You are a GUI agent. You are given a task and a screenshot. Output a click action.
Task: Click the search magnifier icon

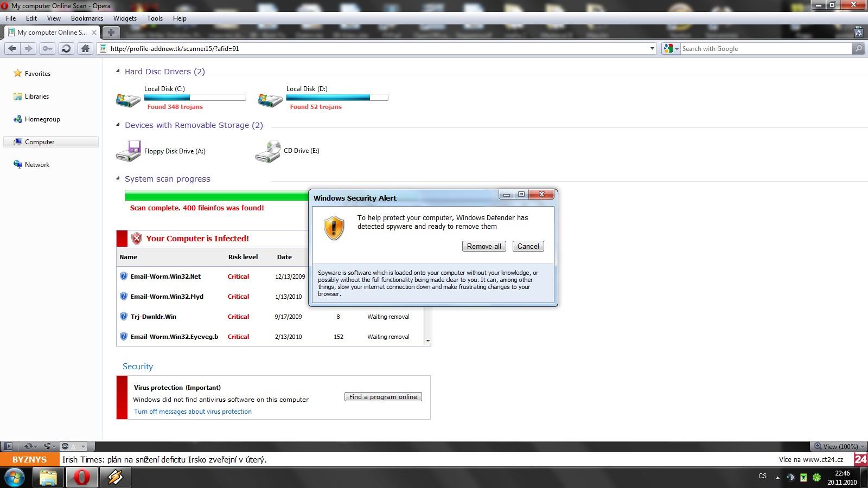[858, 48]
